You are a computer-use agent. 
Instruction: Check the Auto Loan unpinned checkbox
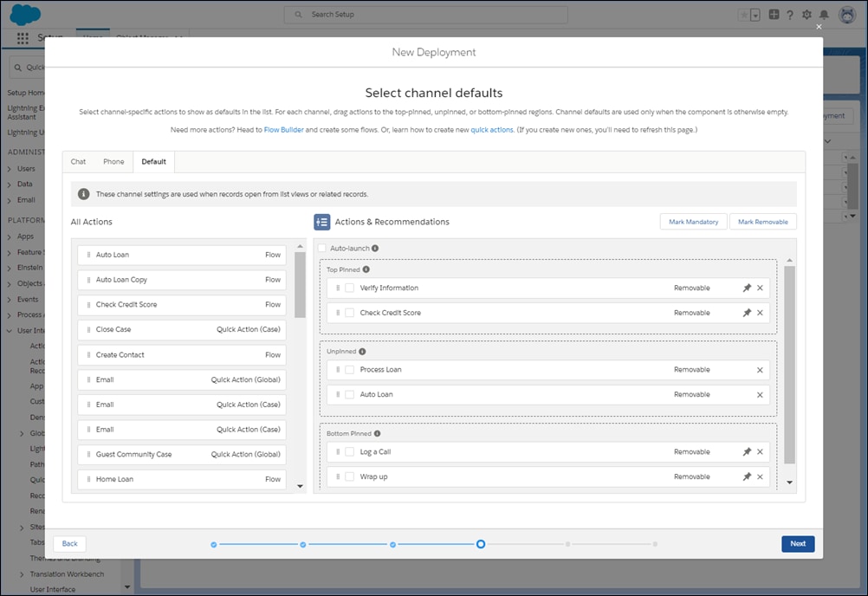(x=349, y=394)
